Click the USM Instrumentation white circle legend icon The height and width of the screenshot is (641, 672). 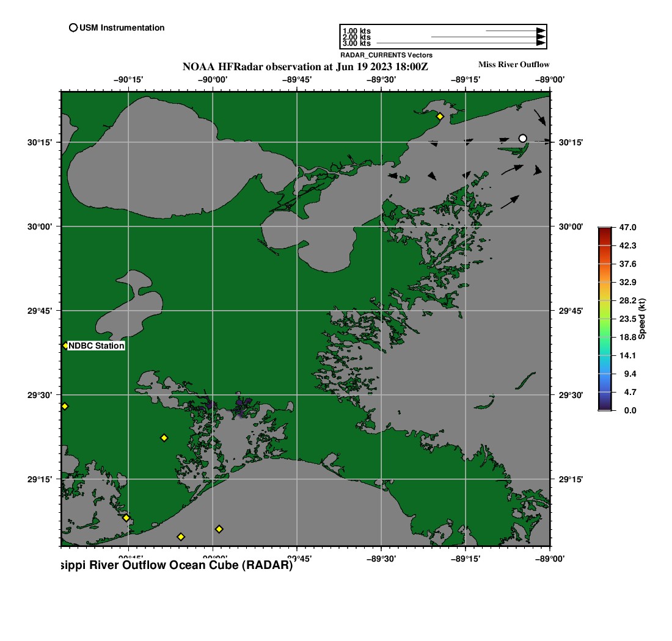tap(73, 27)
